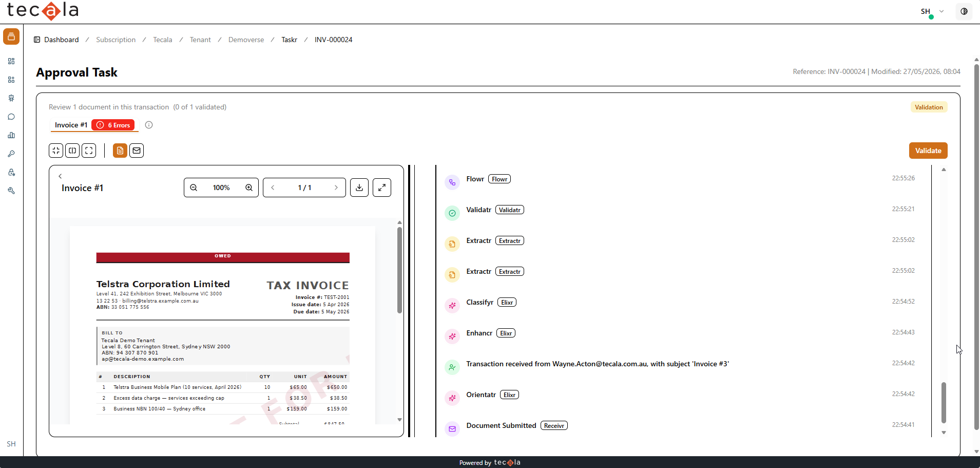
Task: Select the fullscreen view layout button
Action: pos(89,151)
